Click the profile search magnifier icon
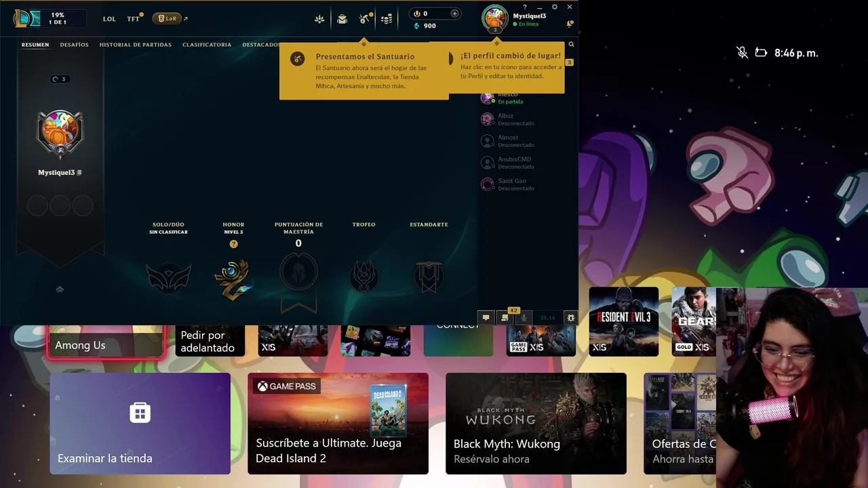This screenshot has height=488, width=868. pyautogui.click(x=571, y=45)
